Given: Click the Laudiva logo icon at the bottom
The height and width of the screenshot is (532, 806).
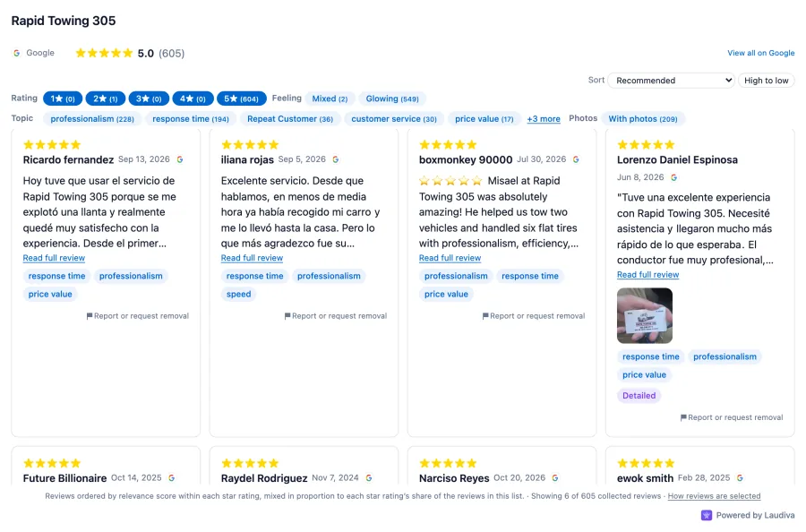Looking at the screenshot, I should coord(707,515).
